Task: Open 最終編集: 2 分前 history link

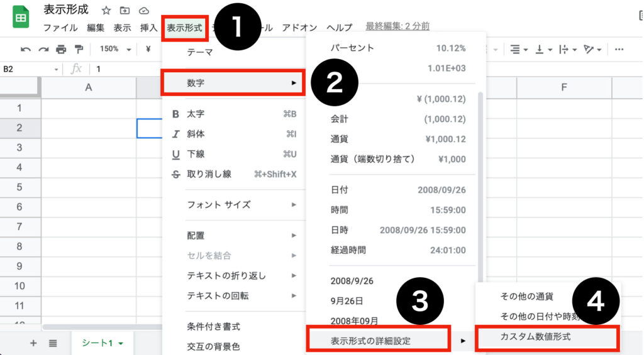Action: click(397, 26)
